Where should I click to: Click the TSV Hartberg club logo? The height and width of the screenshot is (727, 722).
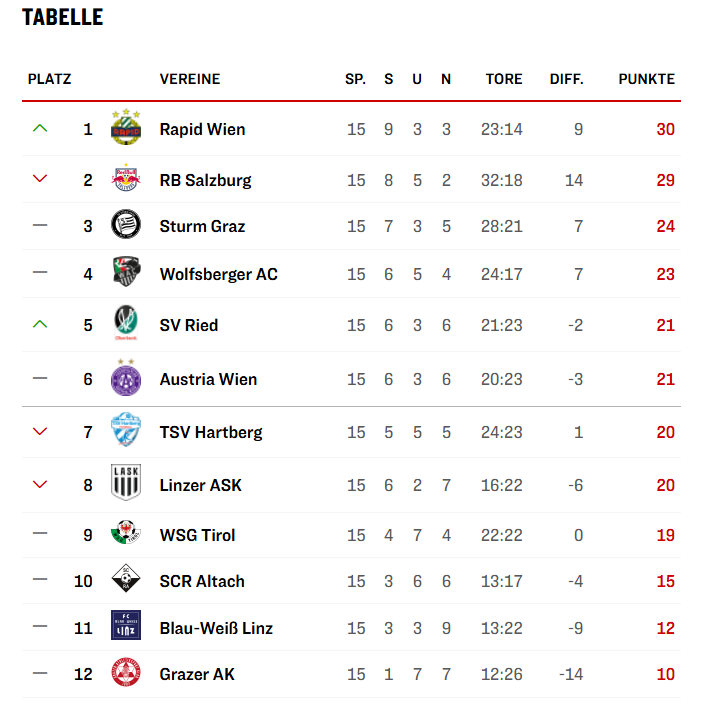[124, 432]
